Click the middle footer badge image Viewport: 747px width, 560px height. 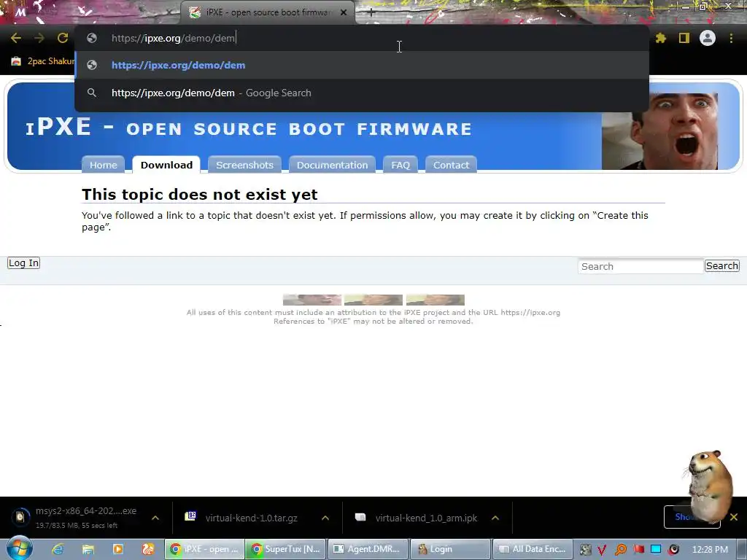[x=373, y=300]
